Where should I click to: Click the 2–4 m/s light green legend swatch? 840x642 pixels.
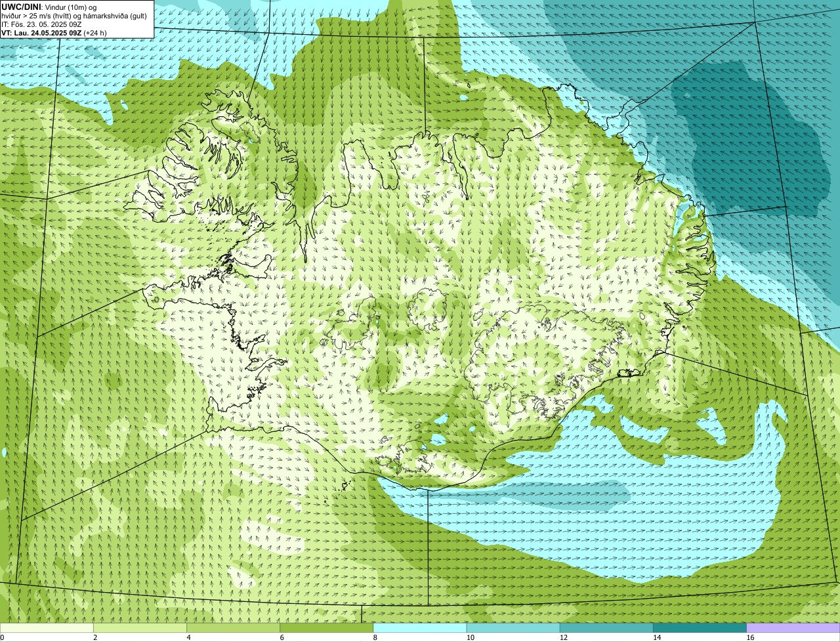point(140,628)
